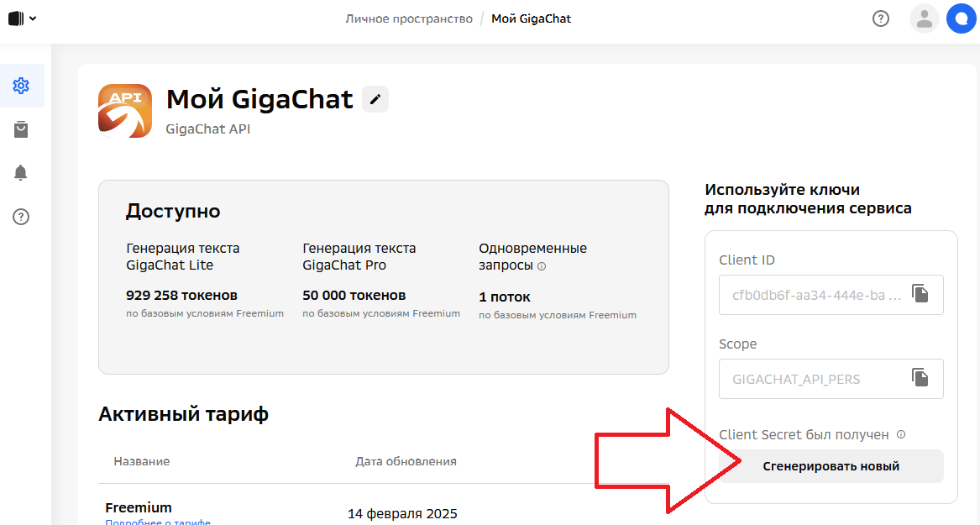The image size is (980, 525).
Task: Open the shopping bag icon in the sidebar
Action: [21, 129]
